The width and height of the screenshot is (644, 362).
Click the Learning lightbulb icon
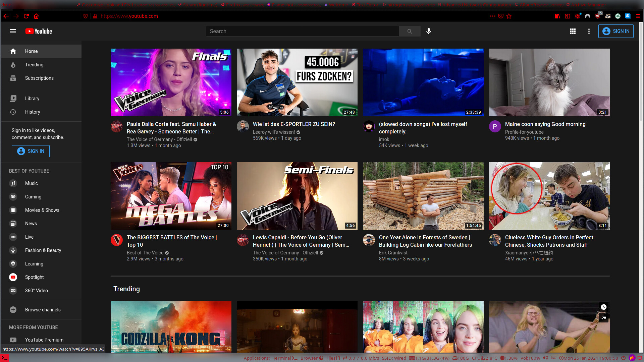13,264
